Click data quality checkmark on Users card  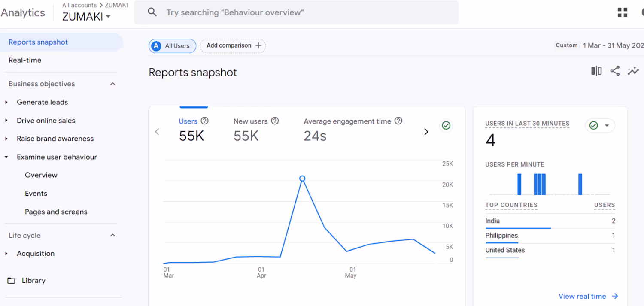point(446,125)
